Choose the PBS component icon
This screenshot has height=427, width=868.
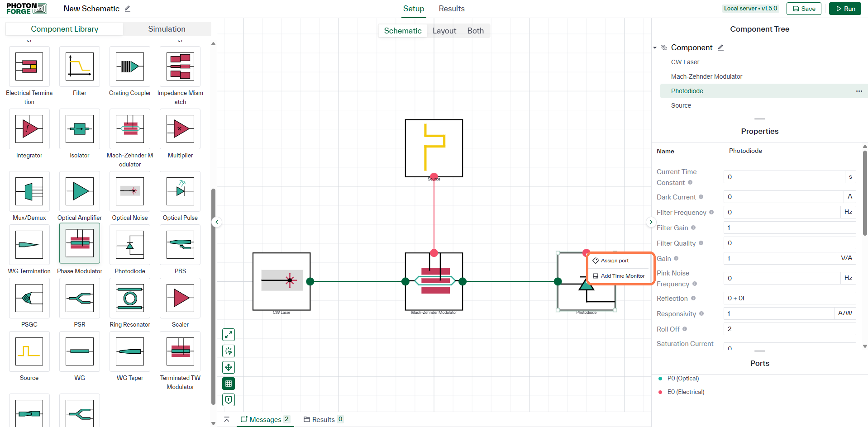[180, 245]
